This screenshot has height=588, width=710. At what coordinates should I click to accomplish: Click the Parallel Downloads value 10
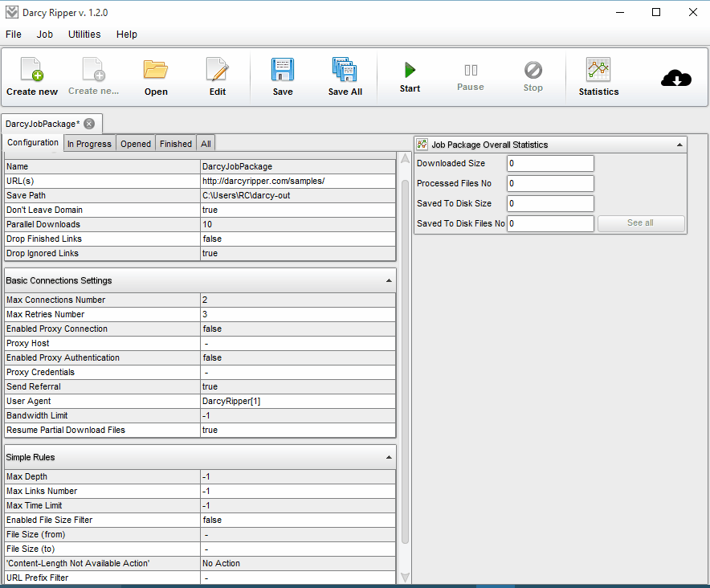(207, 225)
